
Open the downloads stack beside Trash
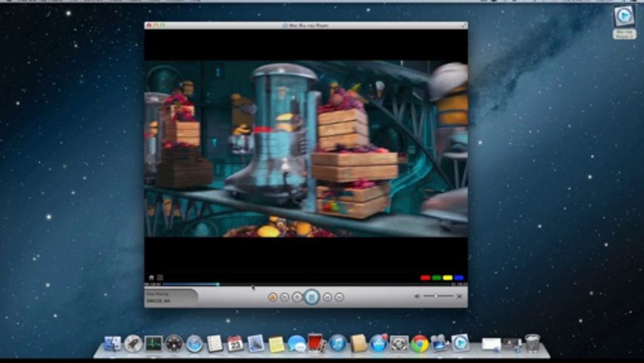pos(512,344)
